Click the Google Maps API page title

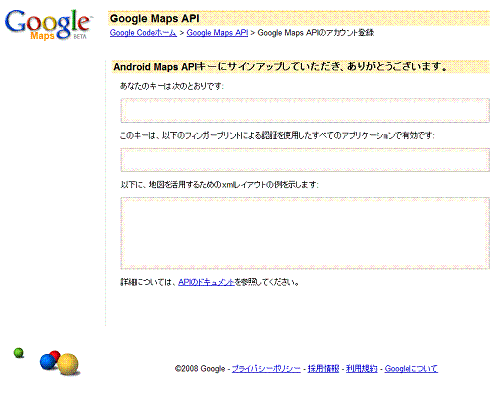pyautogui.click(x=155, y=18)
